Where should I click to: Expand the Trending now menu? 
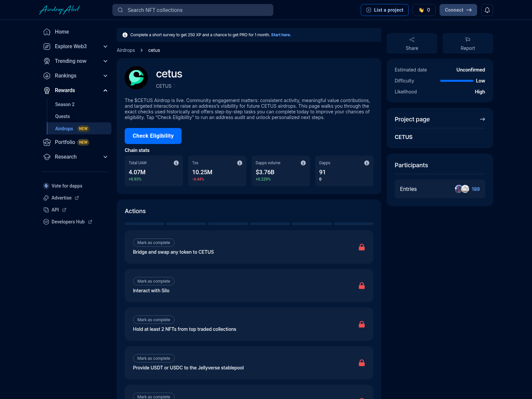(105, 61)
